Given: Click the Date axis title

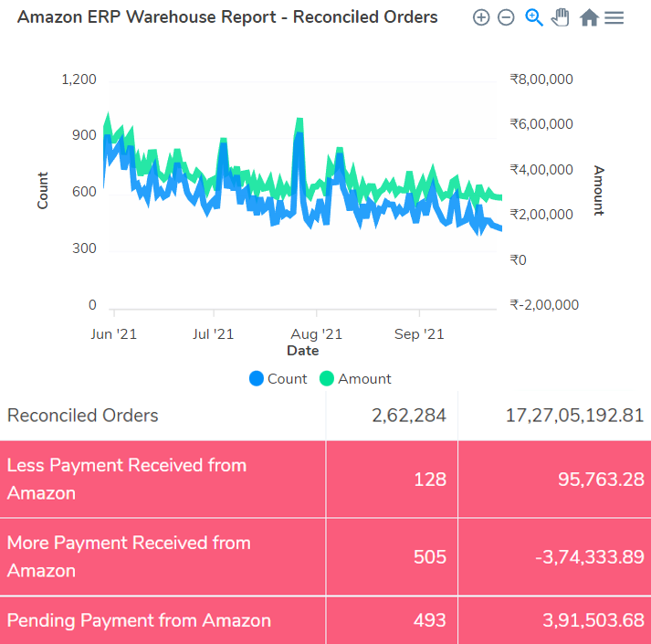Looking at the screenshot, I should 302,351.
